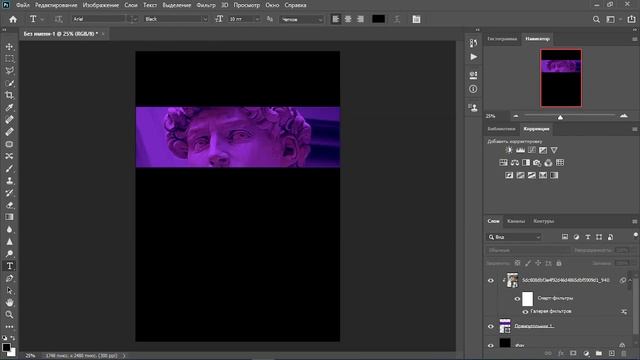
Task: Select the Lasso tool
Action: [9, 71]
